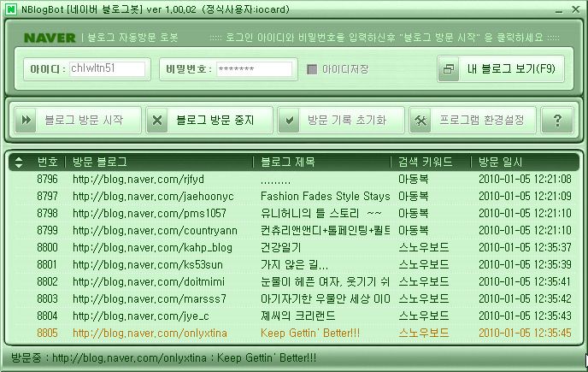Click blog title 가지 않은 길...
The image size is (588, 372).
click(x=294, y=264)
